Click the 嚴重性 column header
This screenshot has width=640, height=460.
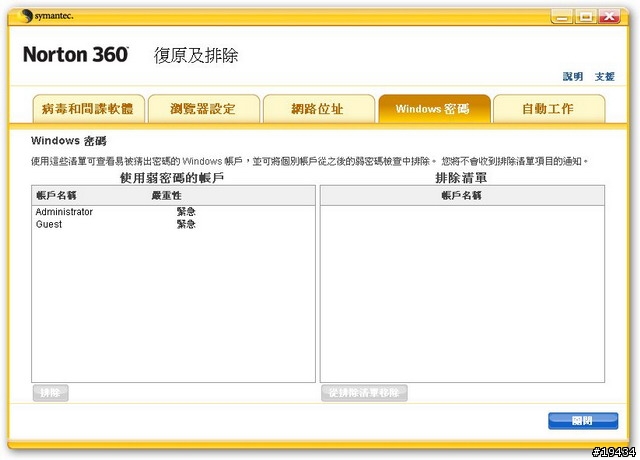(x=167, y=196)
